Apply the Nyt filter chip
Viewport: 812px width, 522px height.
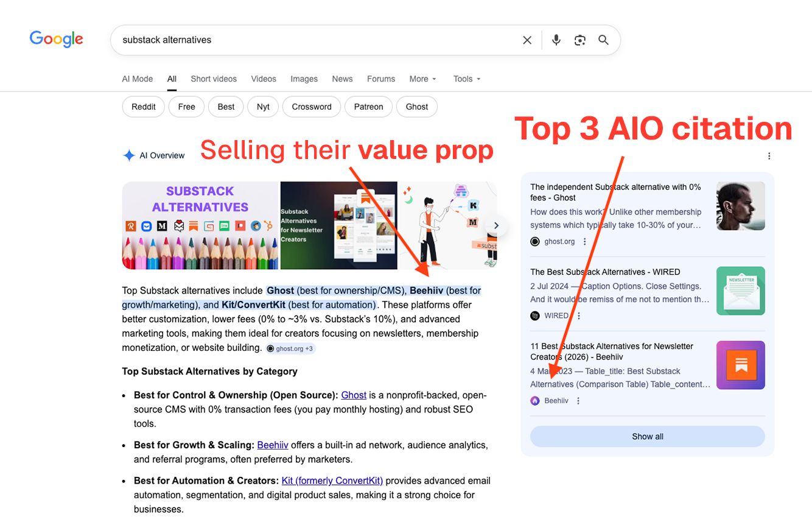[263, 107]
